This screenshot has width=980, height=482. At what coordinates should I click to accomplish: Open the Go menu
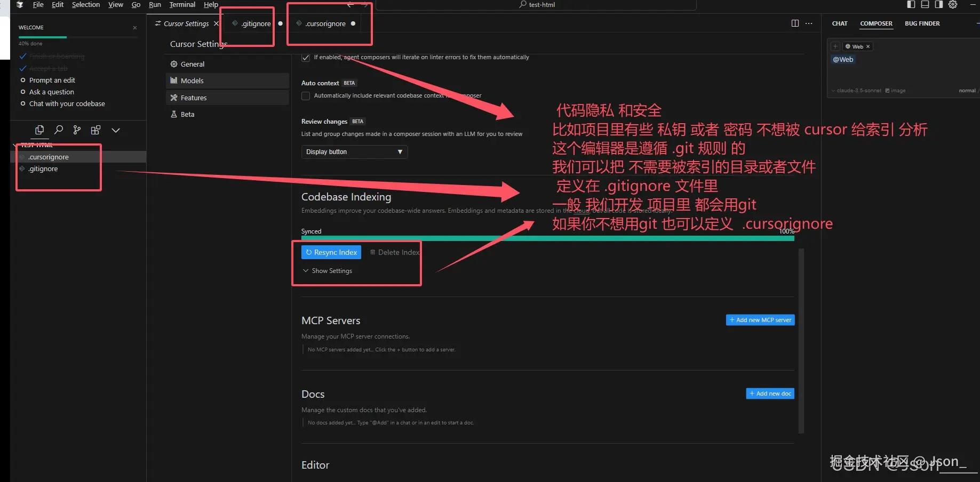[x=136, y=4]
